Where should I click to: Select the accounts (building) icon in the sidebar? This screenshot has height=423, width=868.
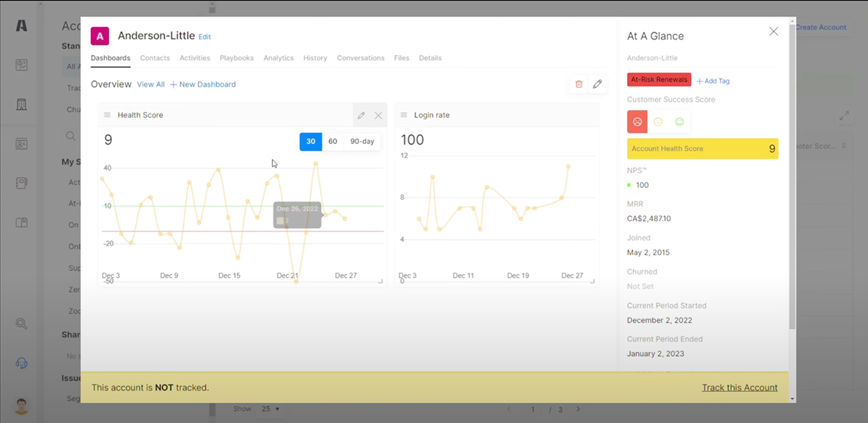click(20, 103)
